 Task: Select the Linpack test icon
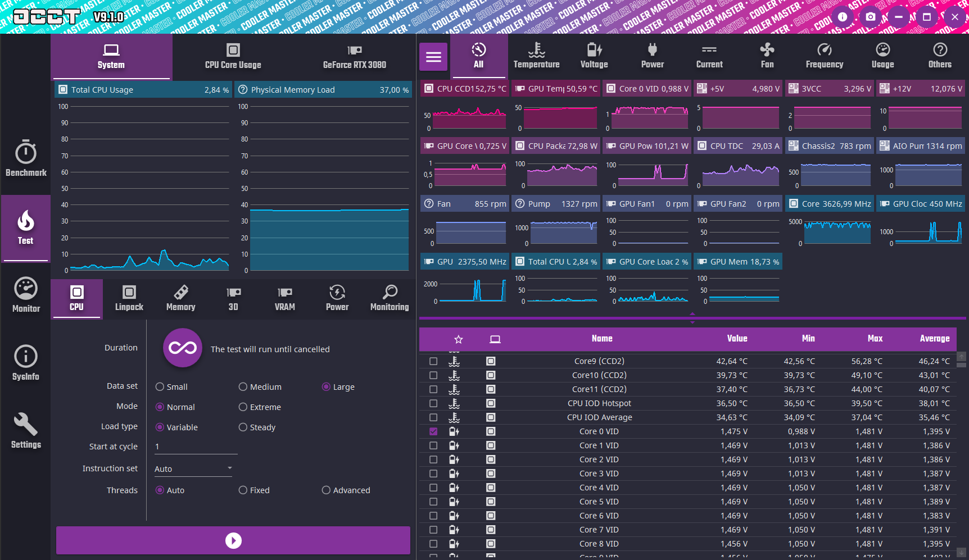(129, 298)
